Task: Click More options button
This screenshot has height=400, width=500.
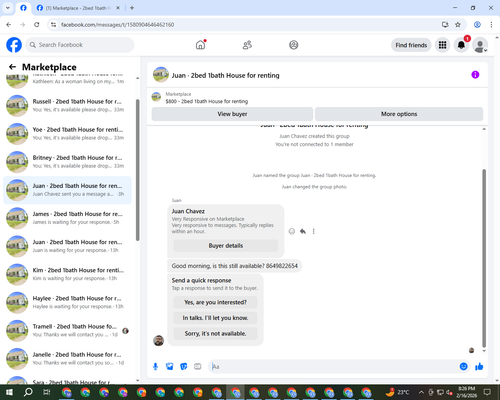Action: [x=399, y=114]
